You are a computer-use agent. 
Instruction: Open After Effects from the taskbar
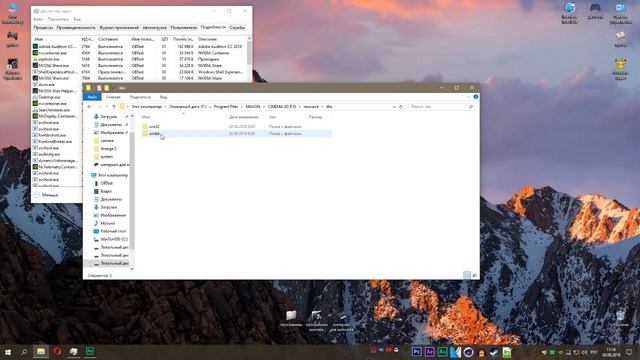(x=429, y=352)
